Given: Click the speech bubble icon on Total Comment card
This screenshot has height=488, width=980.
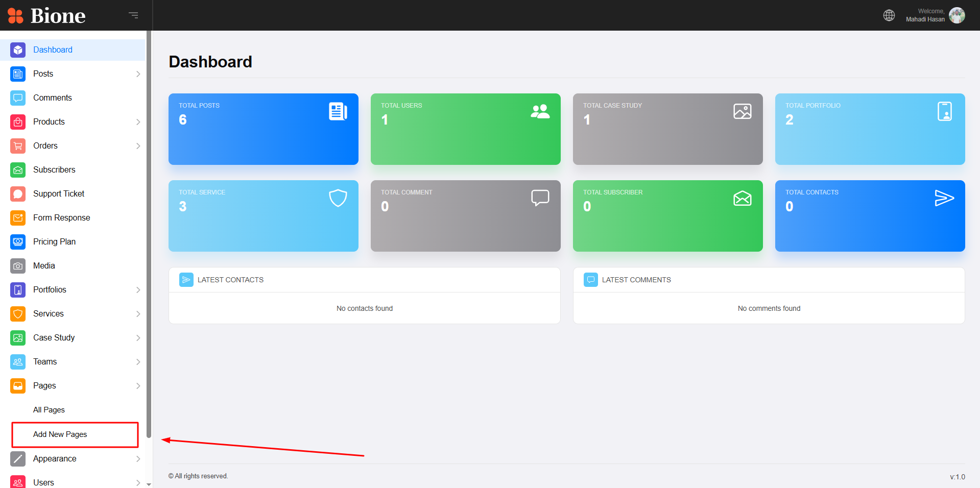Looking at the screenshot, I should 540,198.
